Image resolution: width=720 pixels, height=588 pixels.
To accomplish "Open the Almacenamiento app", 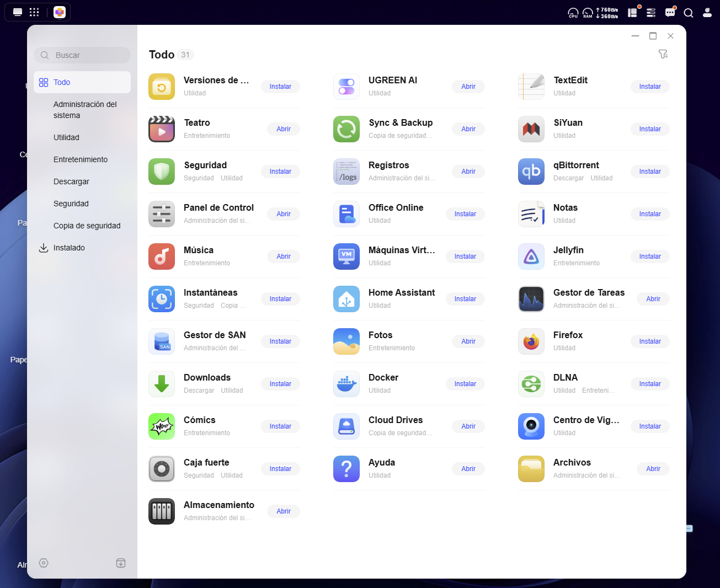I will tap(284, 511).
